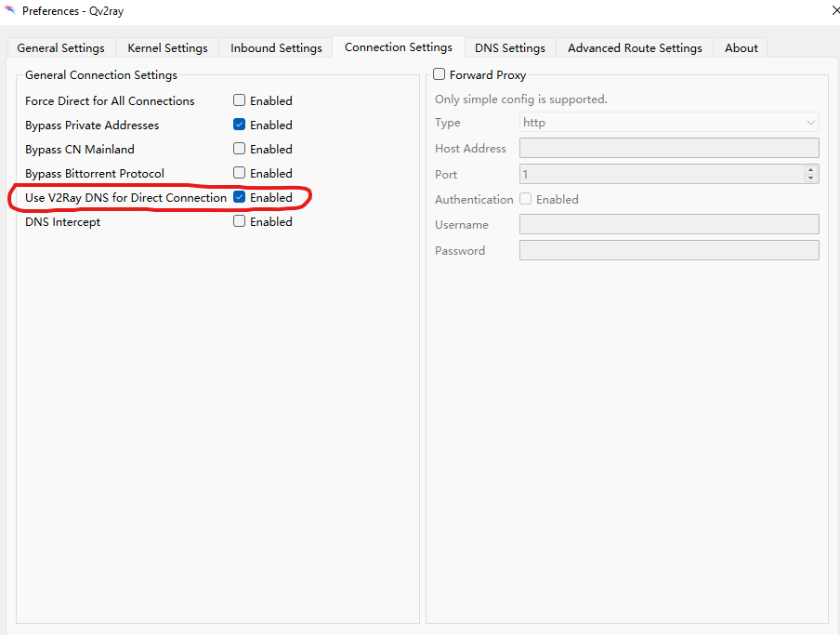Screen dimensions: 840x635
Task: Uncheck Bypass Private Addresses
Action: coord(240,125)
